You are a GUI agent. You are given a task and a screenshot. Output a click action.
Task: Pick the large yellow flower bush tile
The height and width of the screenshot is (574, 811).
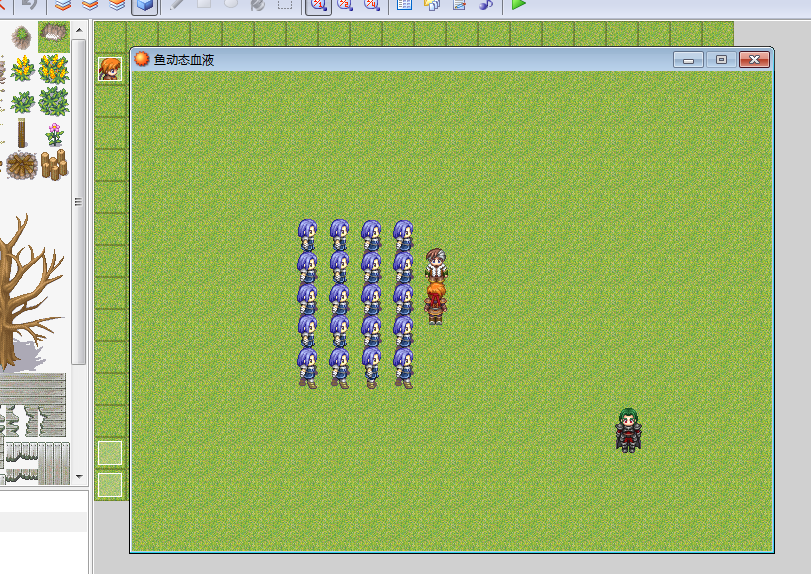(x=54, y=69)
